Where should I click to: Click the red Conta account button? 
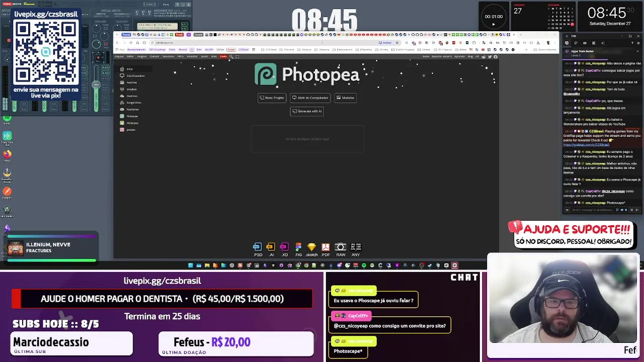click(223, 56)
